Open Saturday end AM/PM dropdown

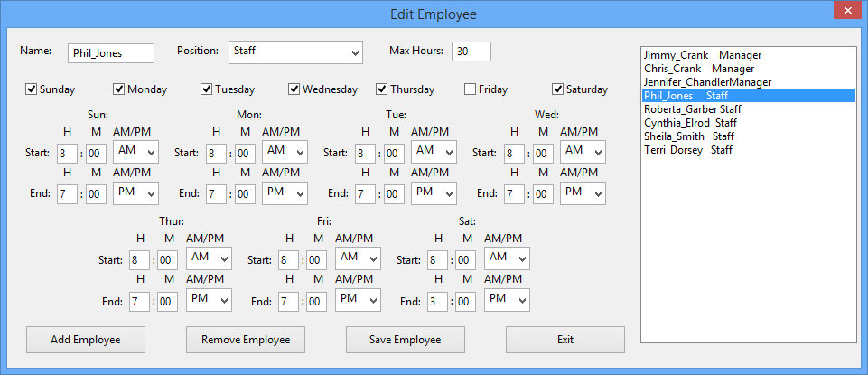pyautogui.click(x=507, y=301)
